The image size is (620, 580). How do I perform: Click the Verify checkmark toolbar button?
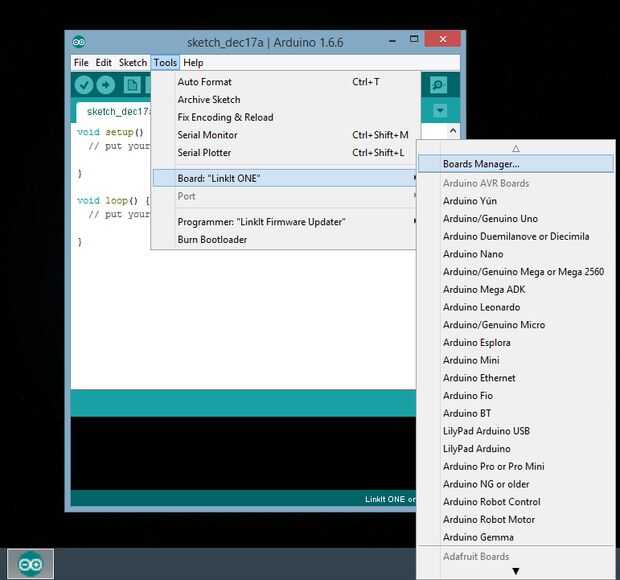(84, 85)
